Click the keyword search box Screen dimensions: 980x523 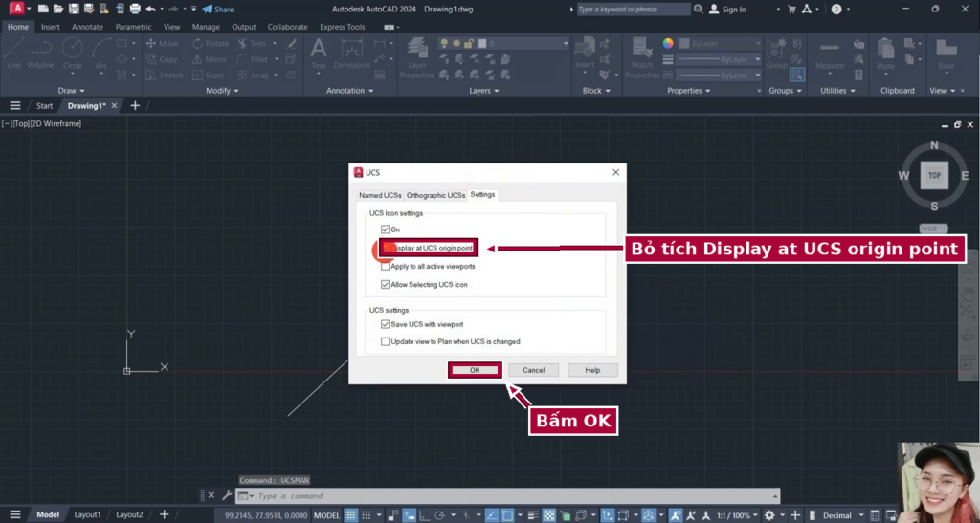tap(634, 10)
